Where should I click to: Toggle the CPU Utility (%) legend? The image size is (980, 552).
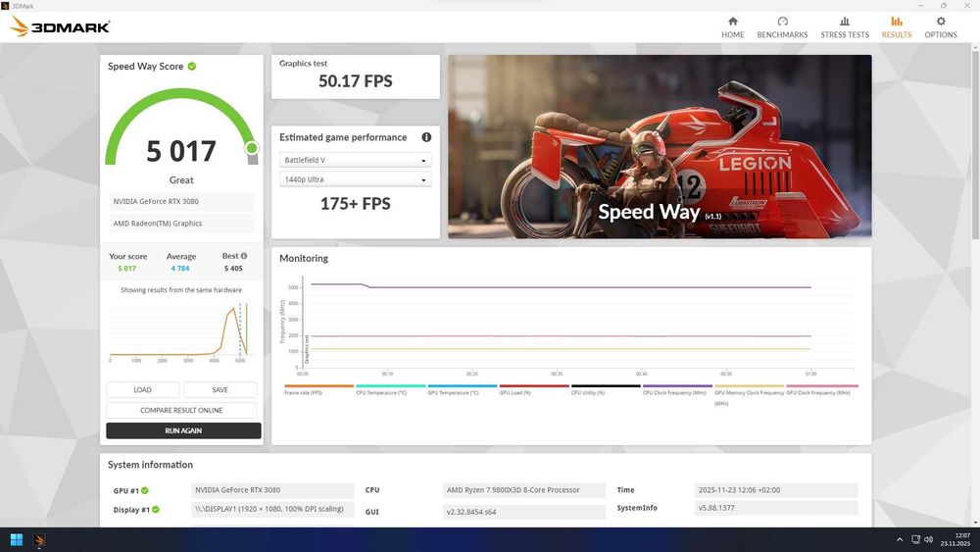pyautogui.click(x=606, y=389)
